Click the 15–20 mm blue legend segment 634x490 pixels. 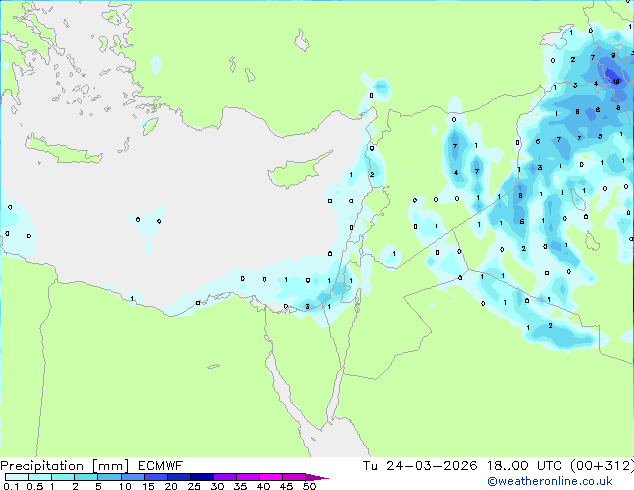(x=155, y=477)
